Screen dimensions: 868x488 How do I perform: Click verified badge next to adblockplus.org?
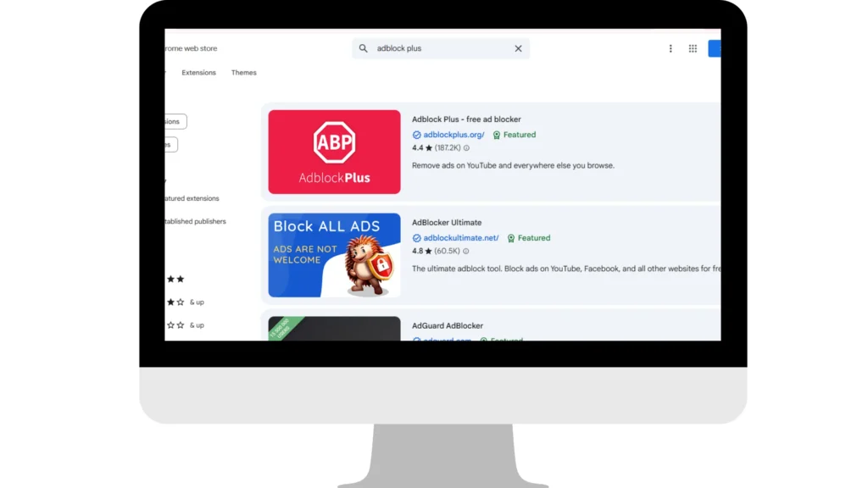[x=416, y=135]
